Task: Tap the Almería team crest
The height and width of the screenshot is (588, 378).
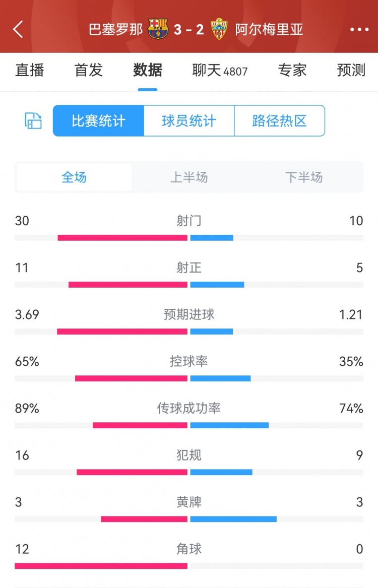Action: click(x=220, y=29)
